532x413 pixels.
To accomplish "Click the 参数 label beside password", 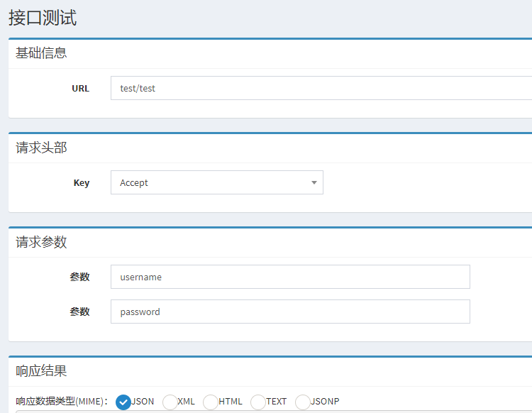I will pyautogui.click(x=79, y=312).
